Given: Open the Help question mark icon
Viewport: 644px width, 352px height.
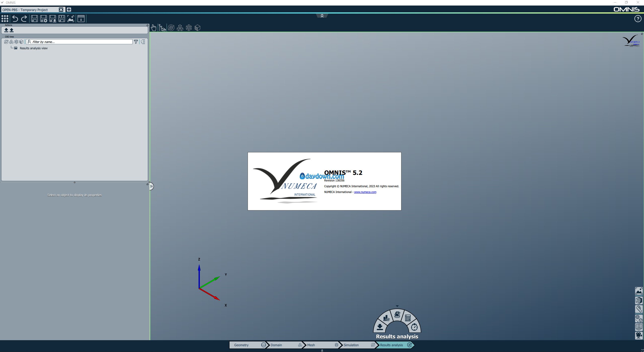Looking at the screenshot, I should click(638, 19).
